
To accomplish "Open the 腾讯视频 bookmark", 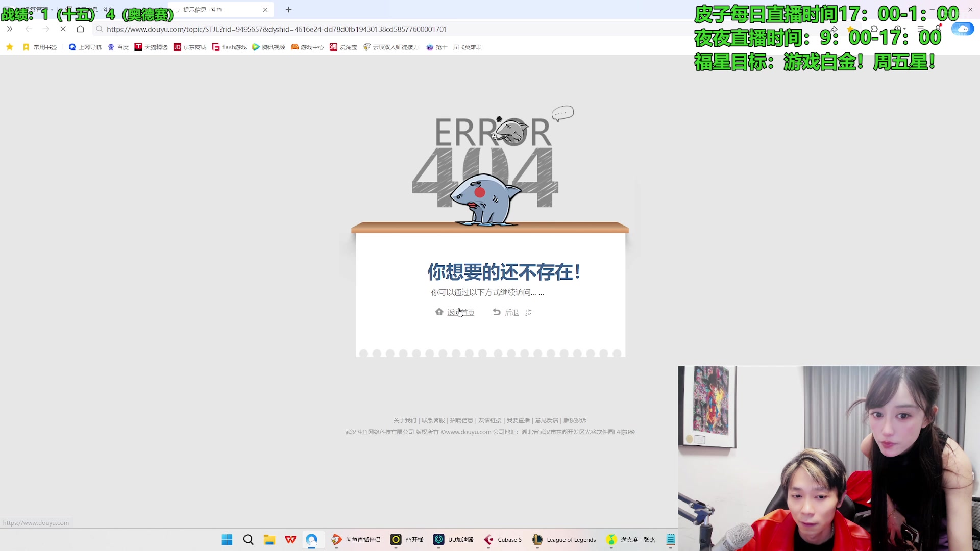I will pyautogui.click(x=268, y=47).
